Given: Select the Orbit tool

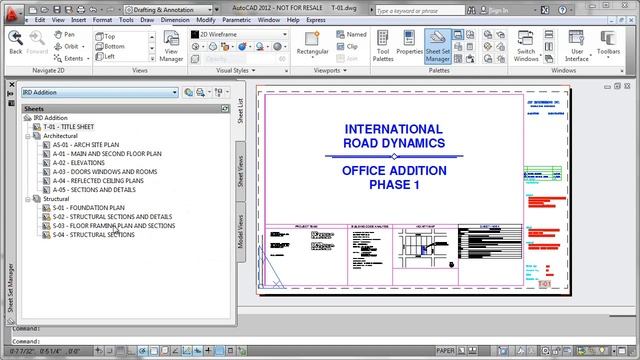Looking at the screenshot, I should 66,47.
